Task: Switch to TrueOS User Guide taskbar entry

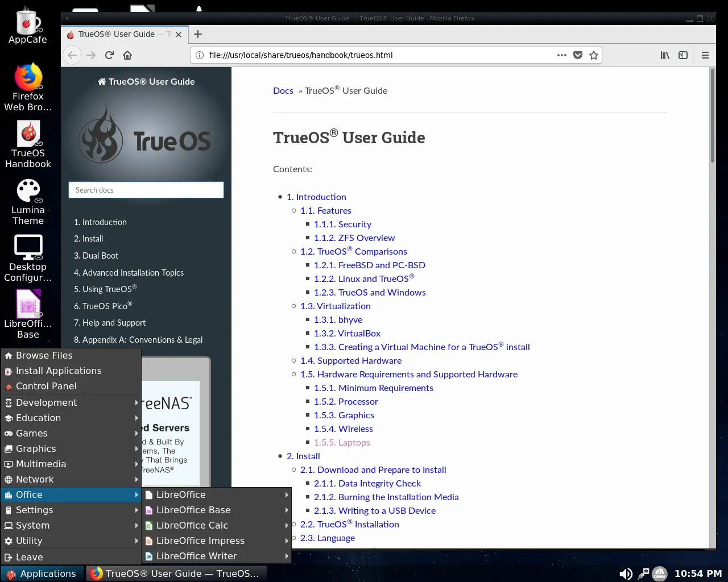Action: (x=176, y=573)
